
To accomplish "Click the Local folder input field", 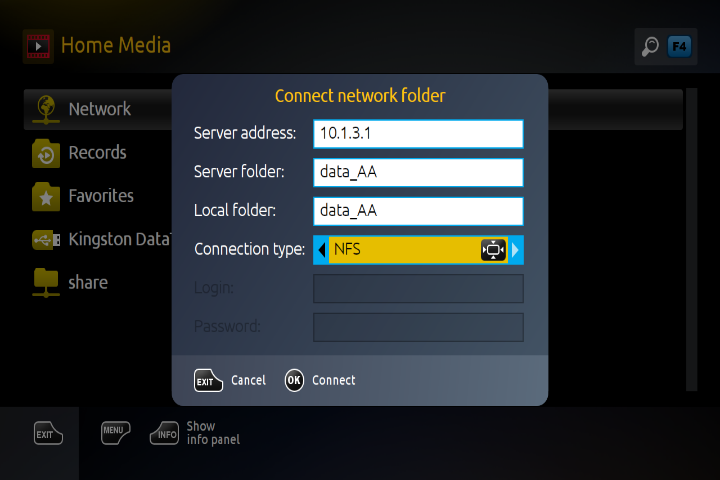I will tap(418, 211).
